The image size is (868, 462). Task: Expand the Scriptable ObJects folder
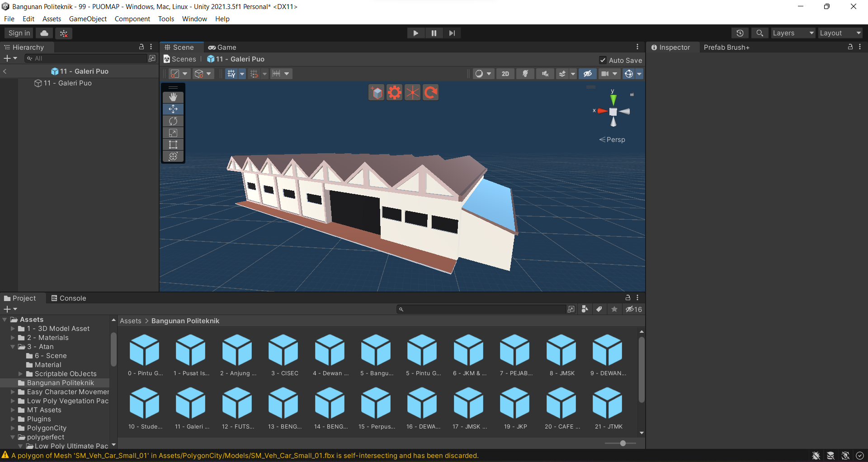tap(20, 374)
